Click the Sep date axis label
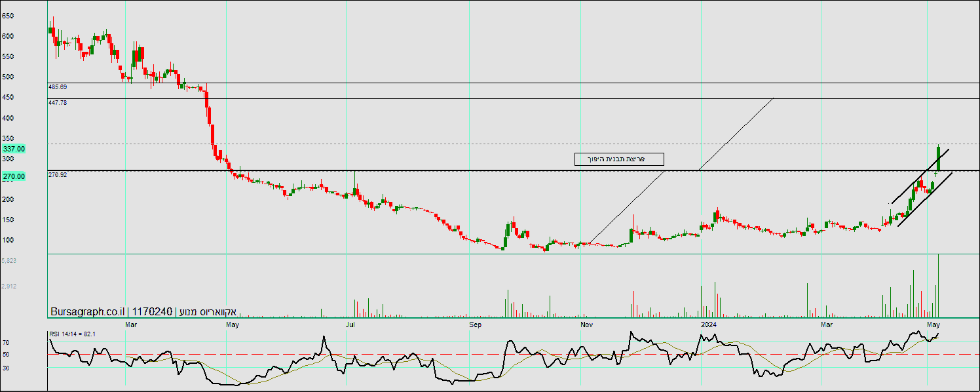Viewport: 980px width, 392px height. 475,324
